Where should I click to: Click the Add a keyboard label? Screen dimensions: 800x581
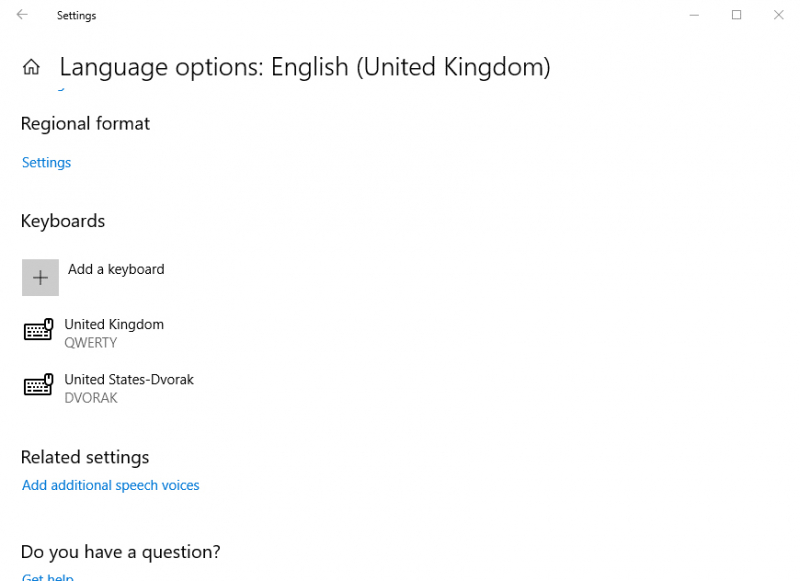point(116,269)
